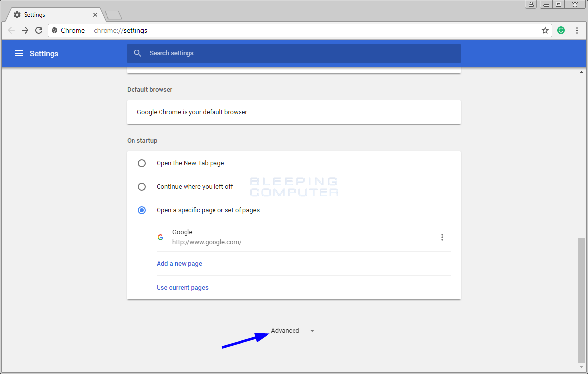
Task: Maximize the Chrome window
Action: (559, 4)
